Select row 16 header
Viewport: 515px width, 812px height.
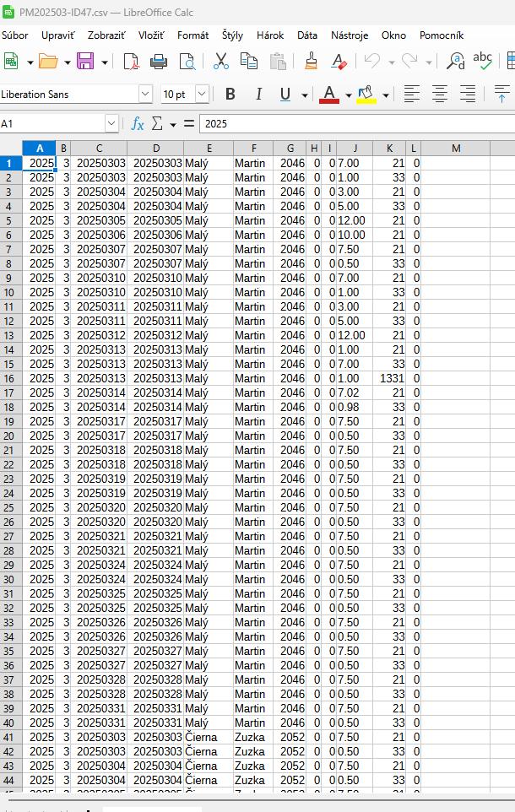tap(10, 378)
